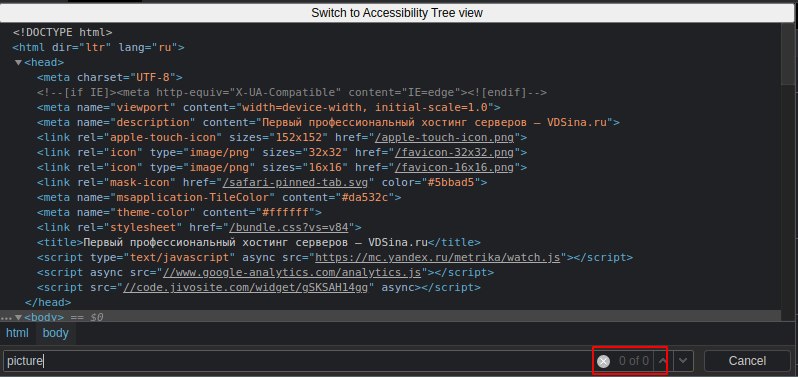Screen dimensions: 798x377
Task: Click the #5bbad5 color value
Action: pos(451,183)
